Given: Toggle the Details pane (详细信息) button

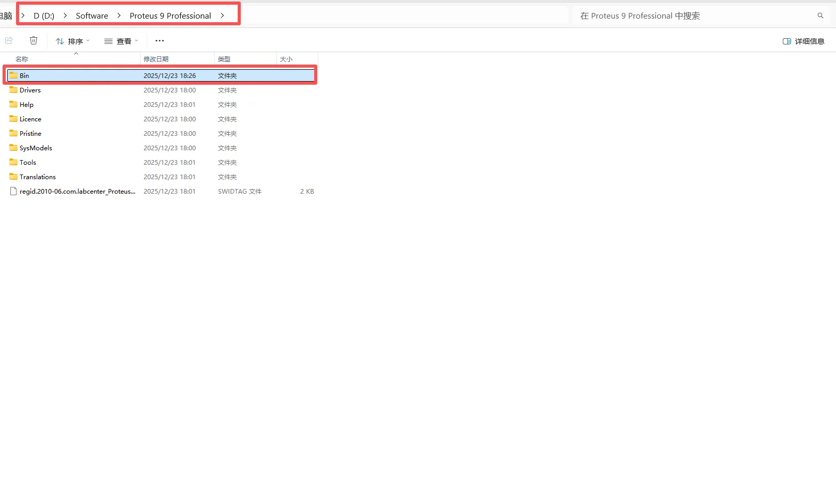Looking at the screenshot, I should tap(803, 41).
